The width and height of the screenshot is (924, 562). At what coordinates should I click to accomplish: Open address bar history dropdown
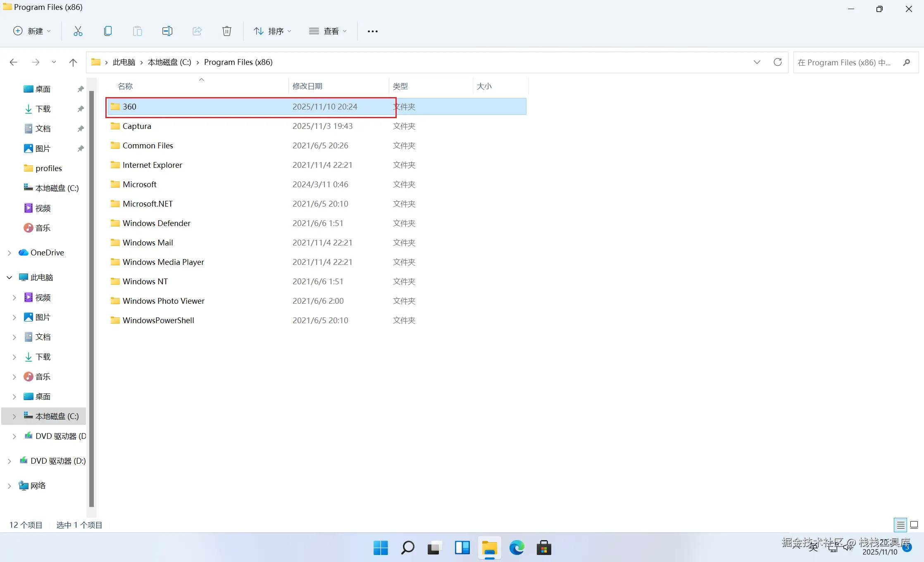[x=757, y=62]
